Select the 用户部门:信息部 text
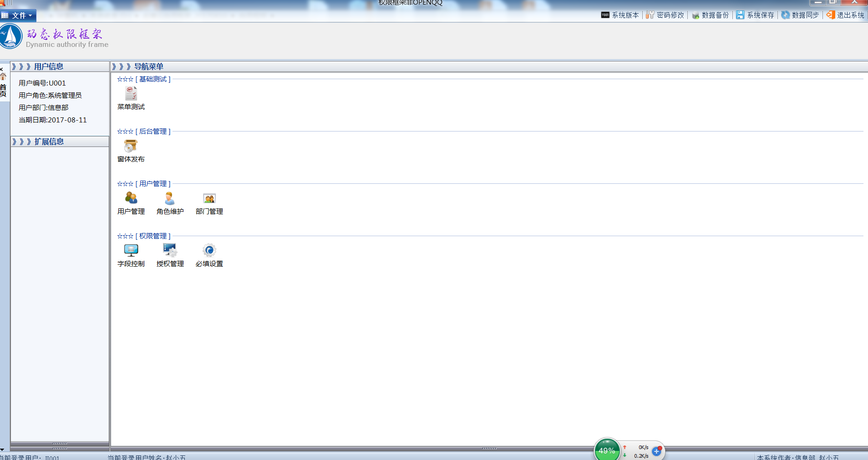The width and height of the screenshot is (868, 460). (x=44, y=107)
